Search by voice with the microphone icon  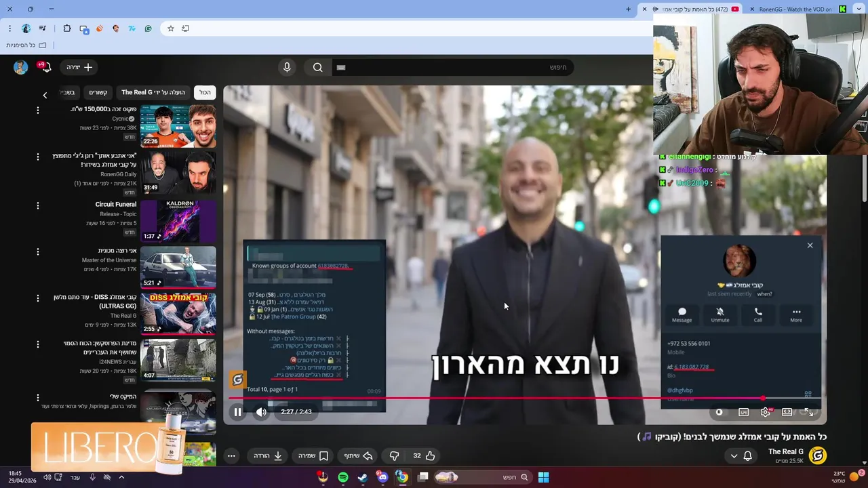coord(287,67)
